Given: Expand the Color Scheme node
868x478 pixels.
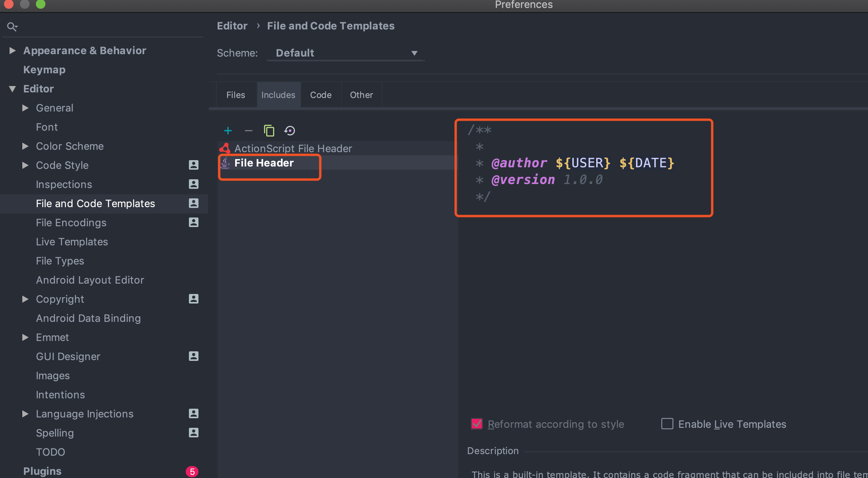Looking at the screenshot, I should (x=25, y=146).
